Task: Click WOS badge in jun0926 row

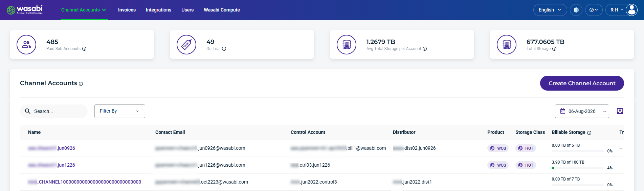Action: point(498,148)
